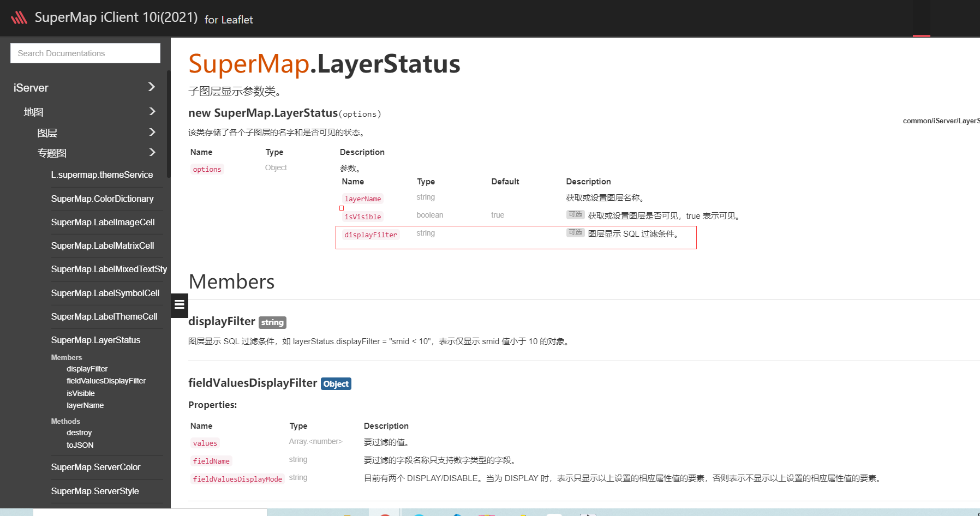Click the Search Documentations field

[85, 53]
